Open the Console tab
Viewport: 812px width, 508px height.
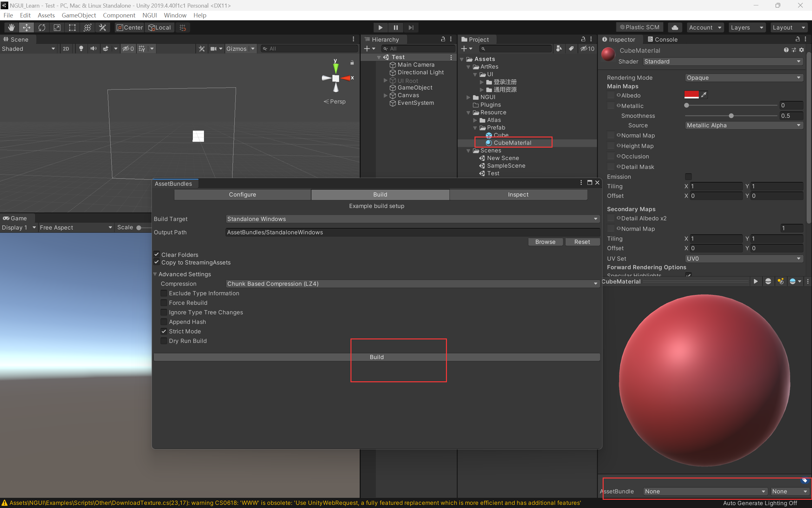662,39
